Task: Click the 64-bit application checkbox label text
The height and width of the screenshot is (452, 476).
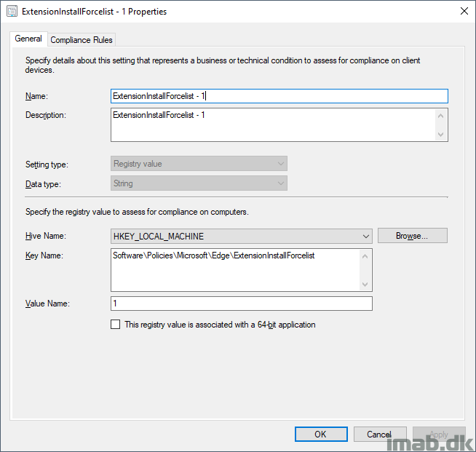Action: point(220,325)
